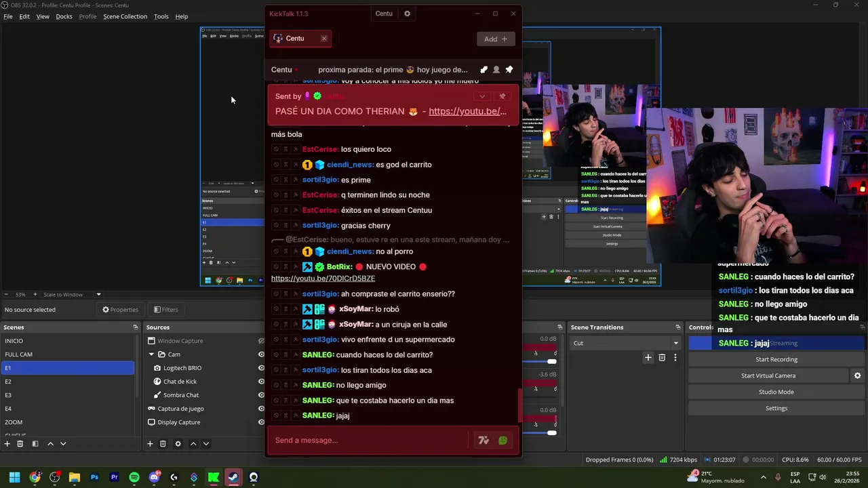868x488 pixels.
Task: Click Start Virtual Camera button
Action: click(768, 375)
